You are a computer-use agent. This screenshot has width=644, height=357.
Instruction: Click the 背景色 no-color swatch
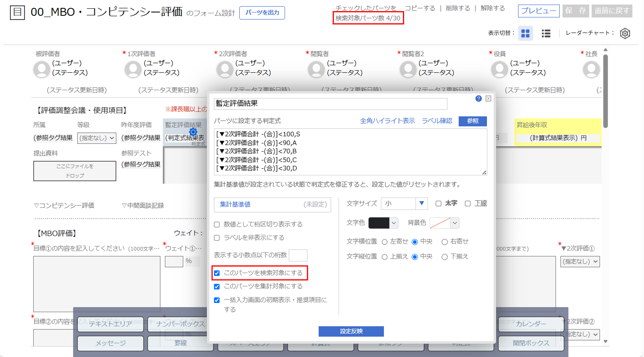click(440, 223)
